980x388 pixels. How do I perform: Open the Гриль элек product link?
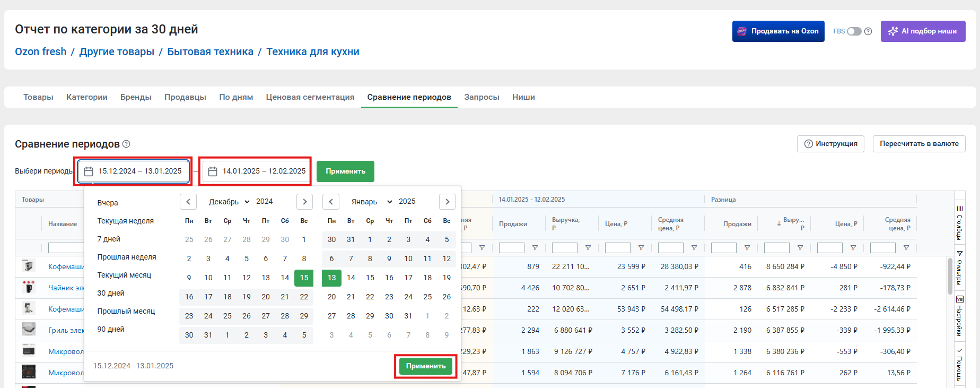point(66,330)
